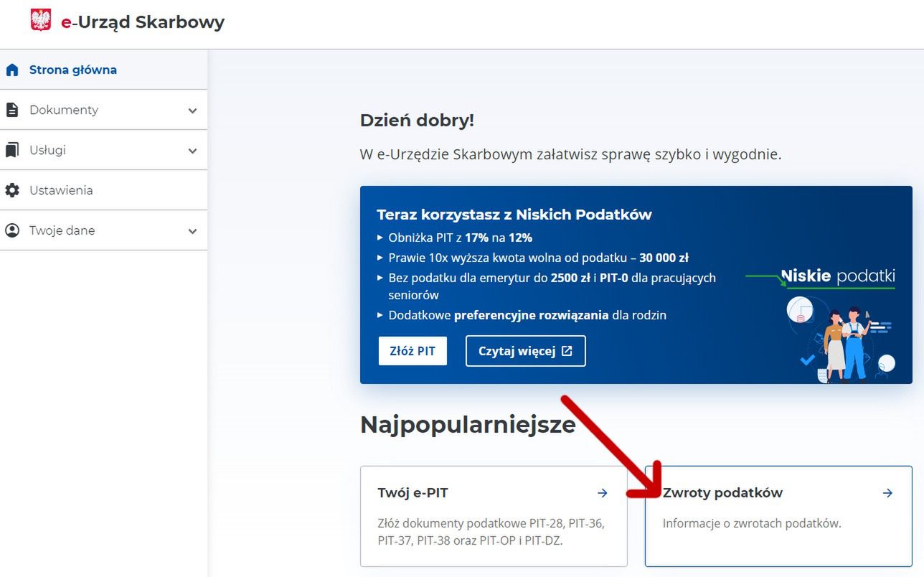Click the e-Urząd Skarbowy header title
The image size is (924, 577).
[x=142, y=22]
